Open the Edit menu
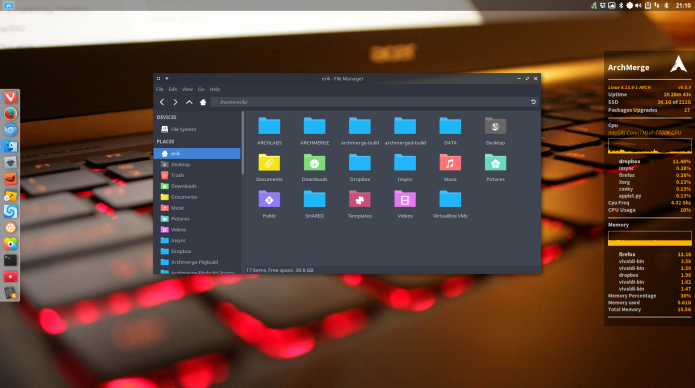Viewport: 695px width, 388px height. [173, 89]
